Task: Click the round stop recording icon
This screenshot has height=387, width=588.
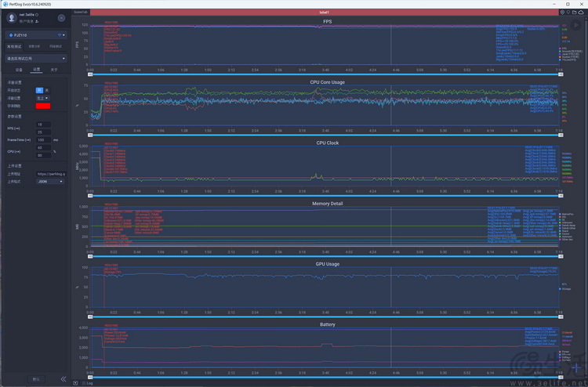Action: click(x=61, y=18)
